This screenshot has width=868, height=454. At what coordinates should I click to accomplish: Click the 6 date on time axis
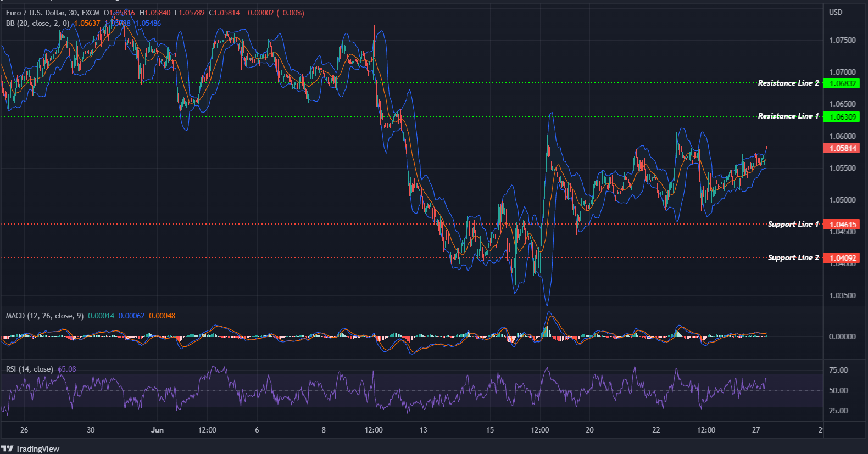[x=257, y=430]
